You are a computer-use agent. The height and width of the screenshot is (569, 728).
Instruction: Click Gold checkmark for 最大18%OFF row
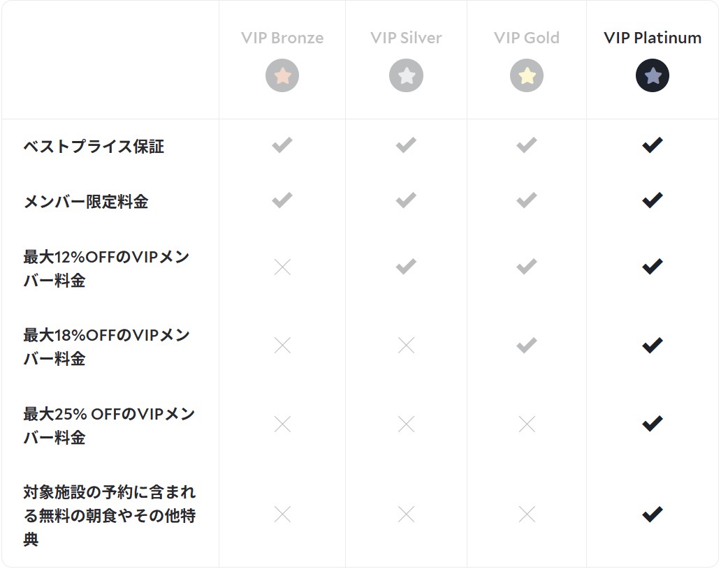point(527,345)
